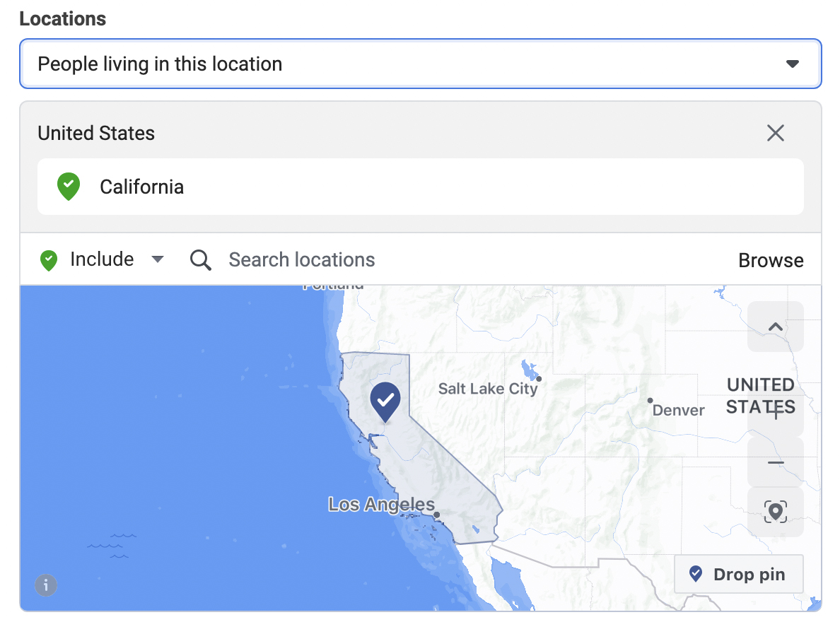Select the California location row

[x=421, y=187]
